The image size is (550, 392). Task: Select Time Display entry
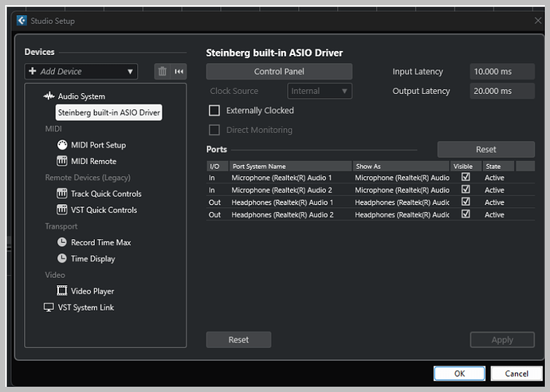click(93, 259)
